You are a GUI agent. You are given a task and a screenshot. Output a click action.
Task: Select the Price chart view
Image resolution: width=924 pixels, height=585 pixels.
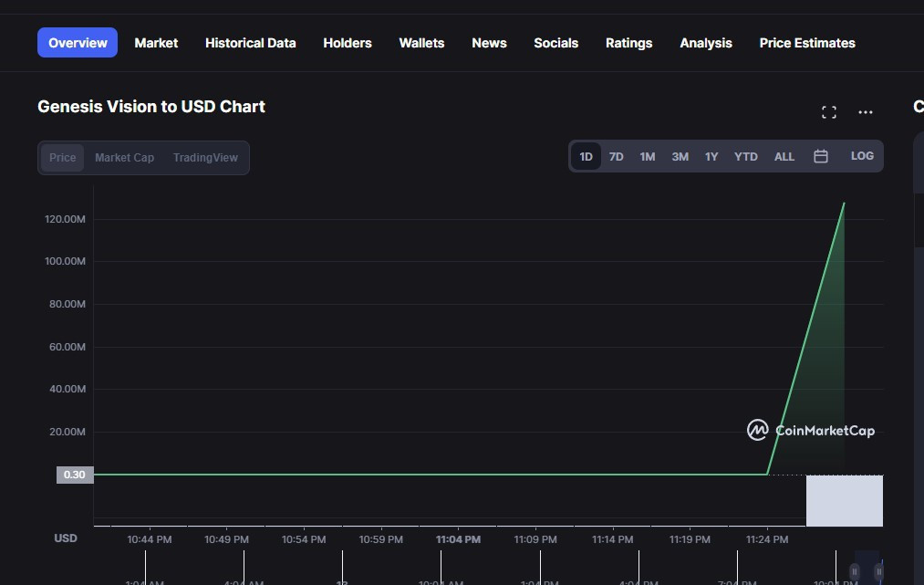63,158
